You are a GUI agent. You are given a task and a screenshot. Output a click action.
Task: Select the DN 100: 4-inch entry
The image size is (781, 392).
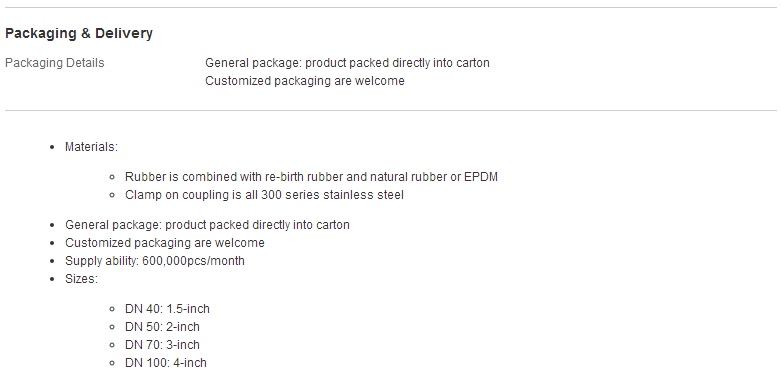pyautogui.click(x=166, y=363)
